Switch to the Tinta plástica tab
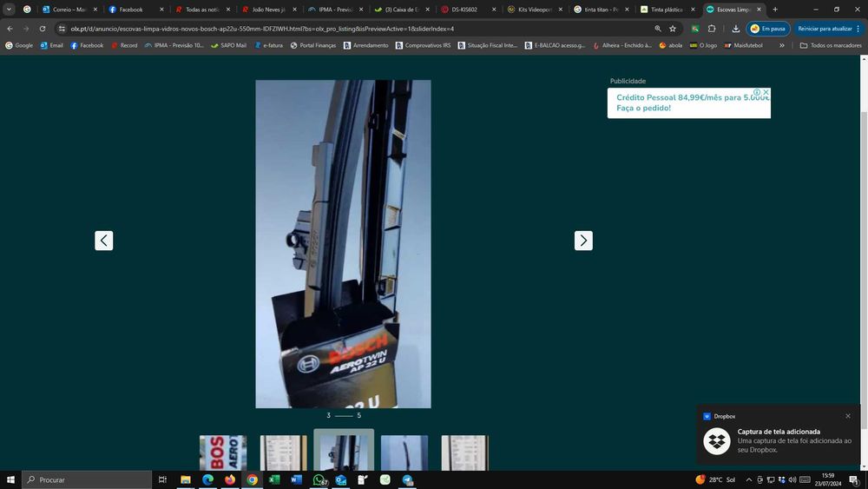868x489 pixels. [x=667, y=10]
